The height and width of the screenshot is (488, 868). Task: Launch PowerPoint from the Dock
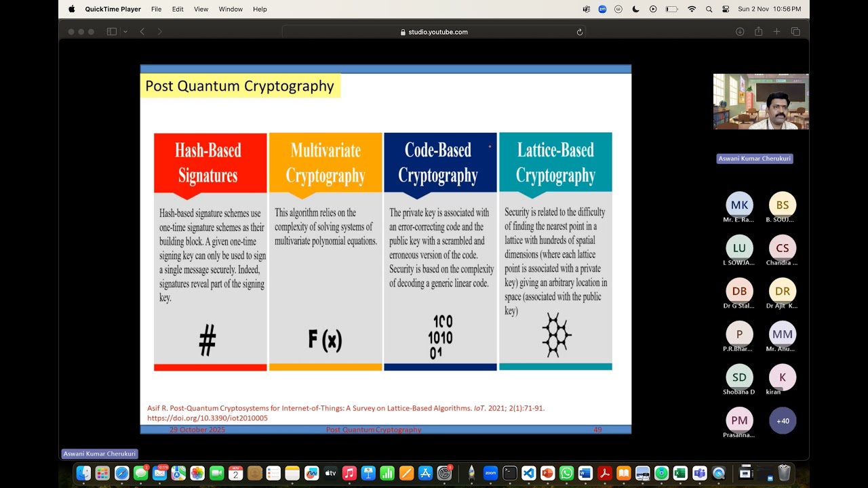point(547,472)
